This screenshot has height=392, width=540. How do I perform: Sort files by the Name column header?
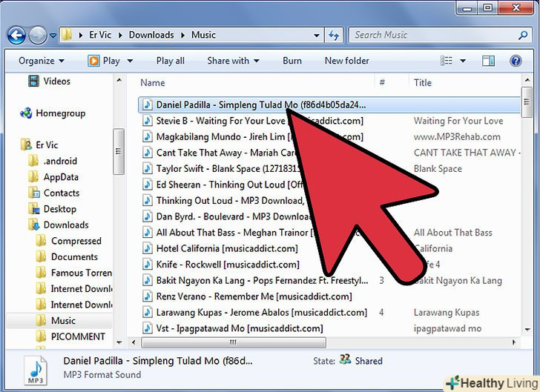coord(153,83)
